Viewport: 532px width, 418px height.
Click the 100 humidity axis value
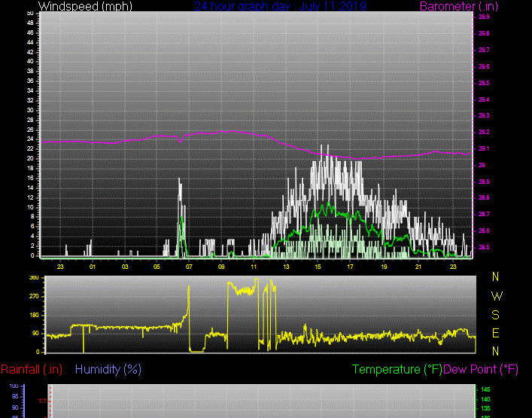pos(14,386)
